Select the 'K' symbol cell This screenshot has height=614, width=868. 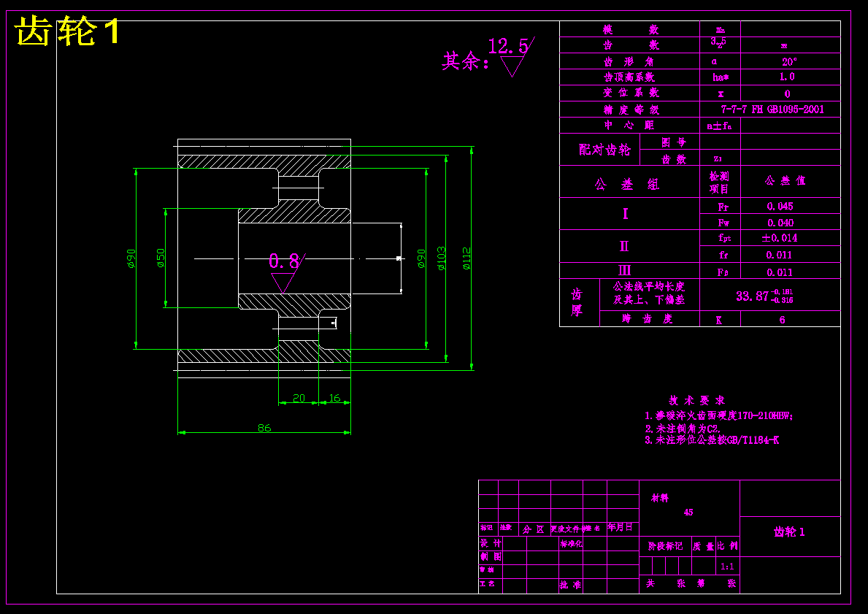[718, 320]
